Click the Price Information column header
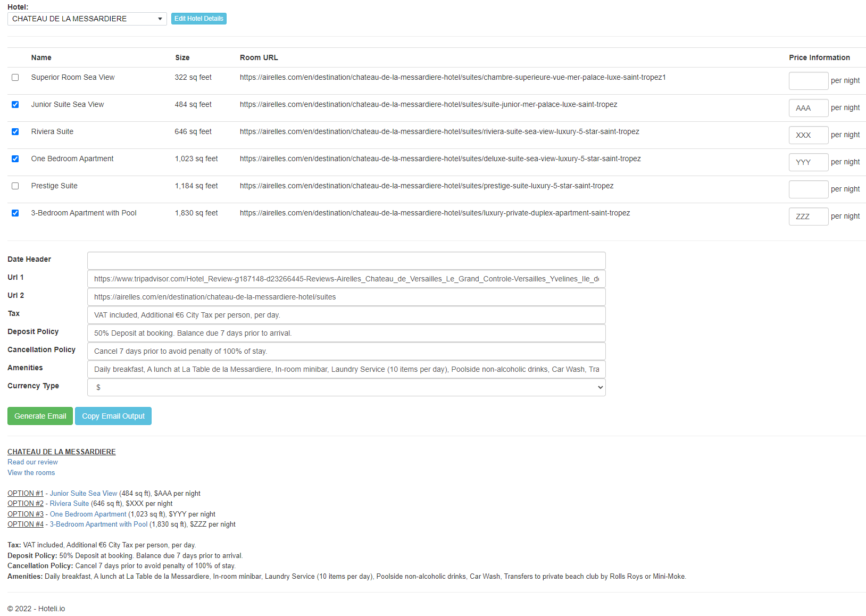The width and height of the screenshot is (866, 616). click(819, 58)
